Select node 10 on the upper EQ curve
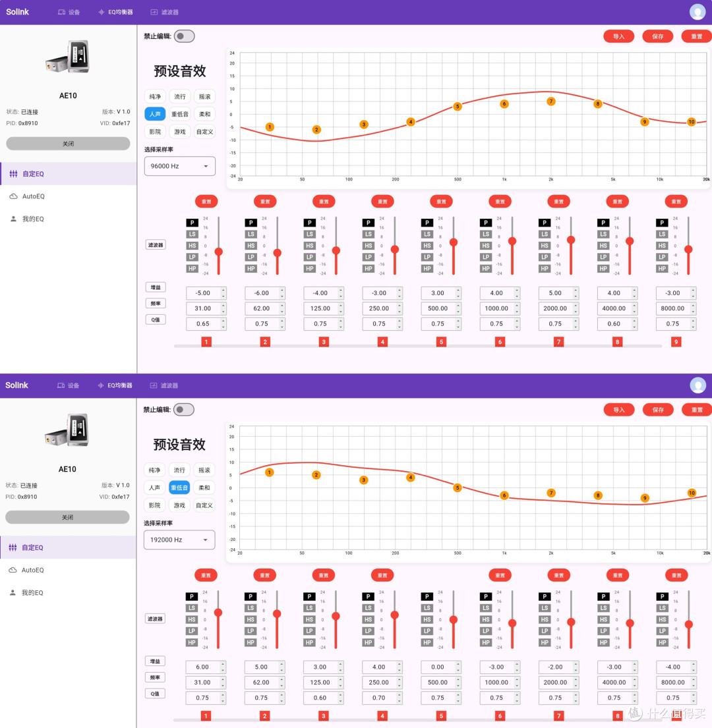The height and width of the screenshot is (728, 712). click(x=691, y=122)
